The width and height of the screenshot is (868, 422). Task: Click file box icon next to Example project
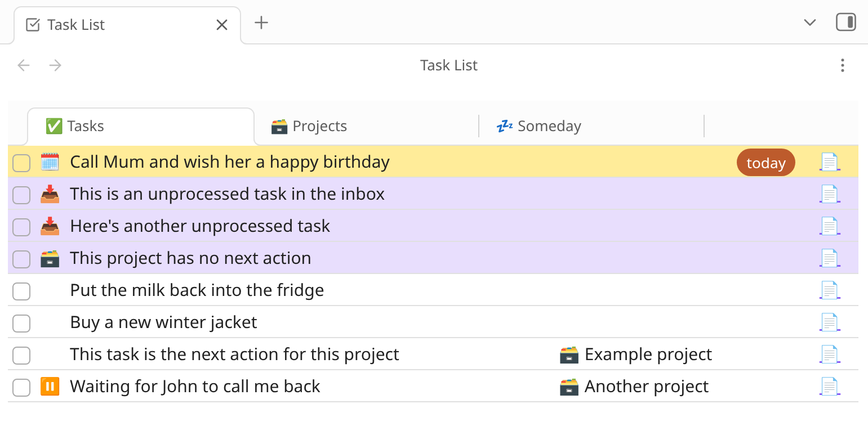coord(569,354)
